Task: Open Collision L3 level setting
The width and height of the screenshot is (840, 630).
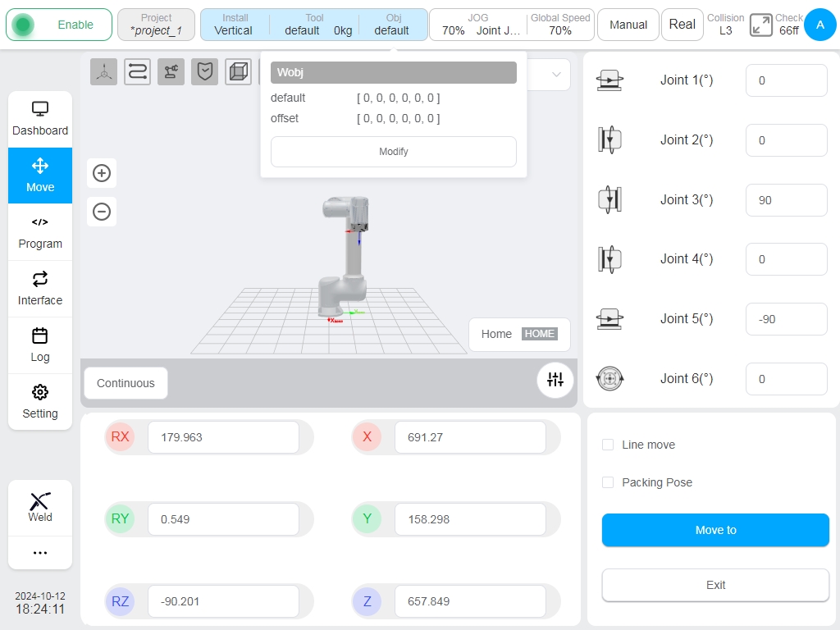Action: pos(725,25)
